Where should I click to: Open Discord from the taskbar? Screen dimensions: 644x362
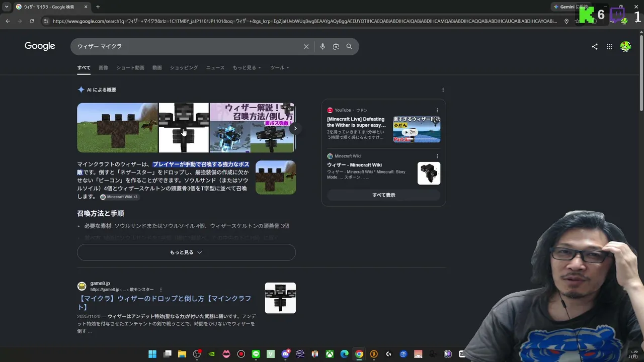285,354
